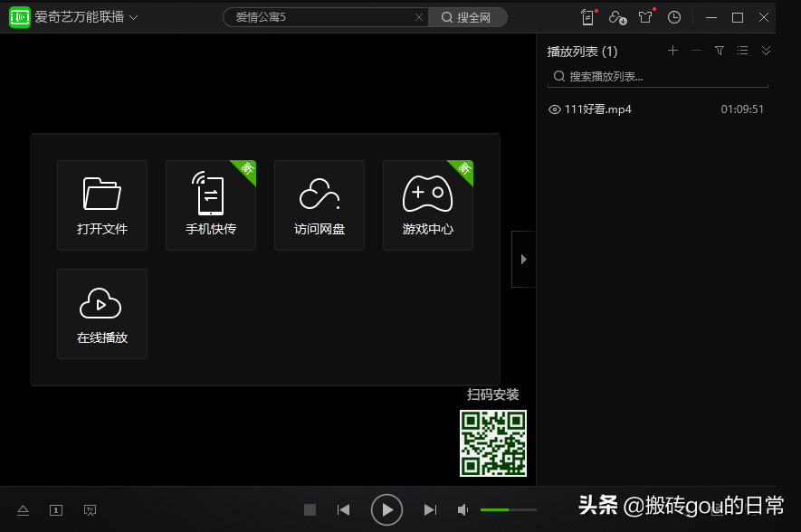
Task: Remove item with the playlist minus icon
Action: (696, 50)
